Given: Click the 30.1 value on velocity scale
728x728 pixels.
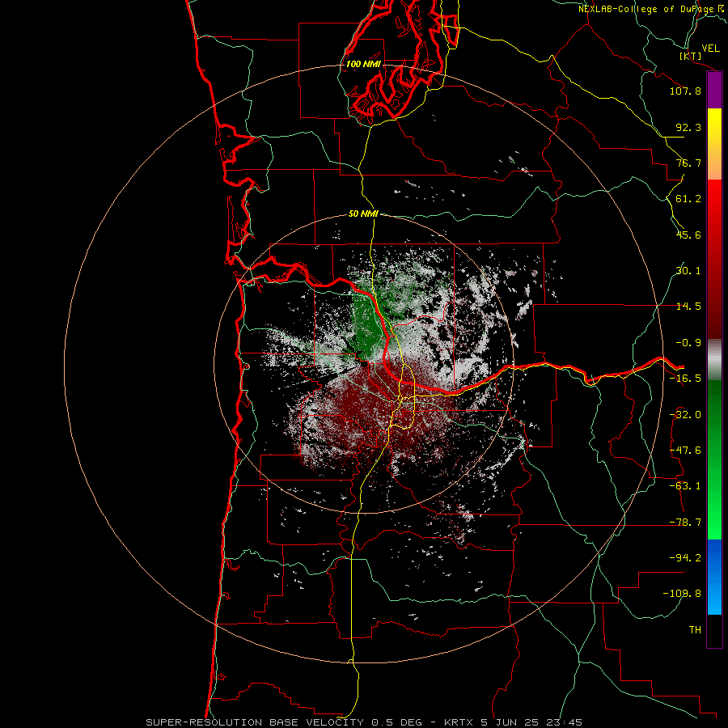Looking at the screenshot, I should click(x=688, y=271).
